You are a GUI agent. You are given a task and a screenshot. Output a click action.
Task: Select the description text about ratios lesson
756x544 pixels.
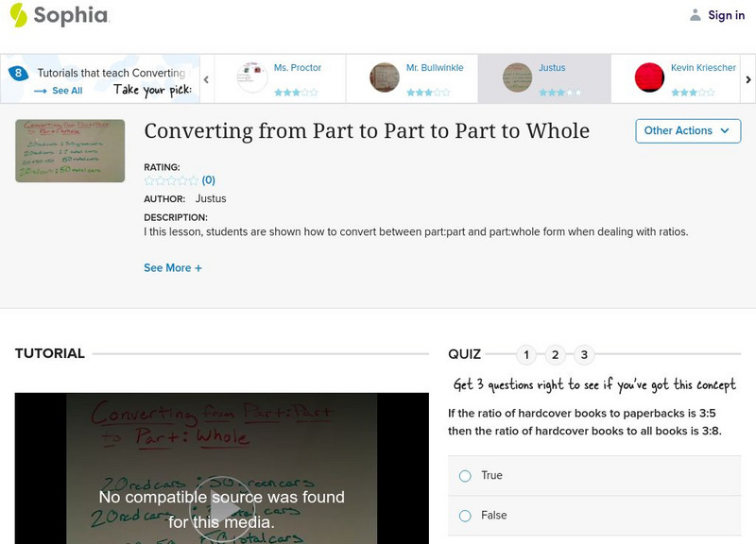click(416, 231)
